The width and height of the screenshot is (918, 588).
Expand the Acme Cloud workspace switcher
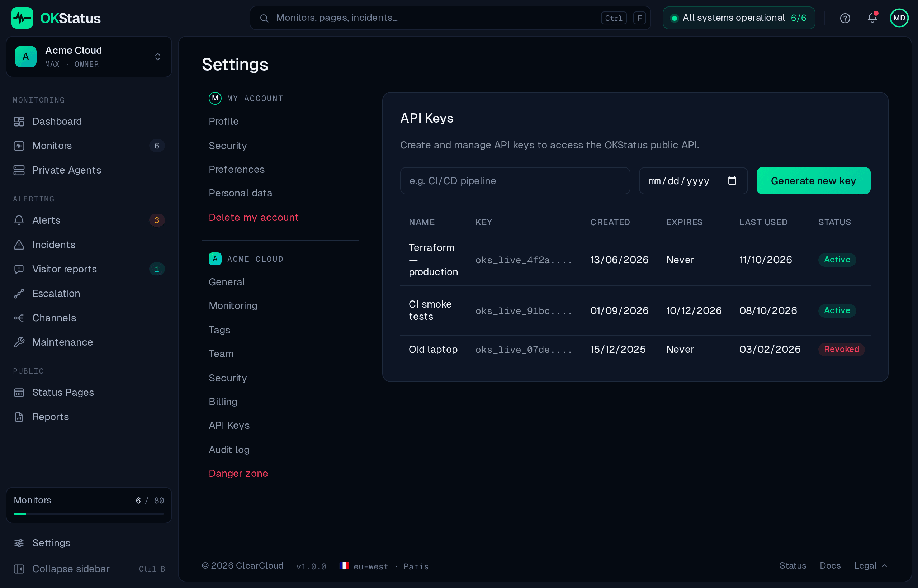pyautogui.click(x=89, y=57)
